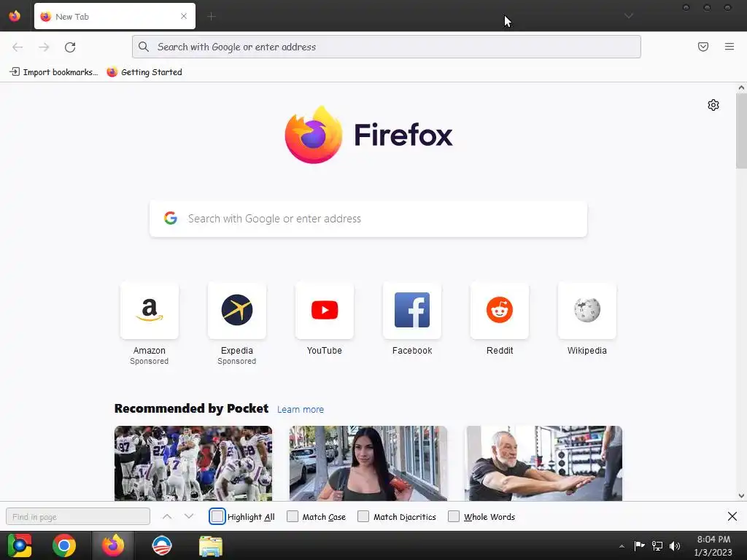Screen dimensions: 747x560
Task: Close the New Tab tab
Action: [184, 16]
